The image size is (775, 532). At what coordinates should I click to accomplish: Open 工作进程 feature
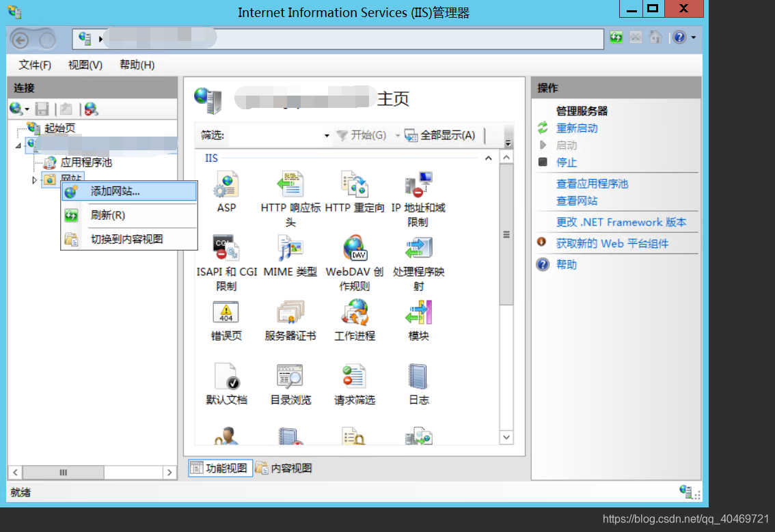[355, 320]
